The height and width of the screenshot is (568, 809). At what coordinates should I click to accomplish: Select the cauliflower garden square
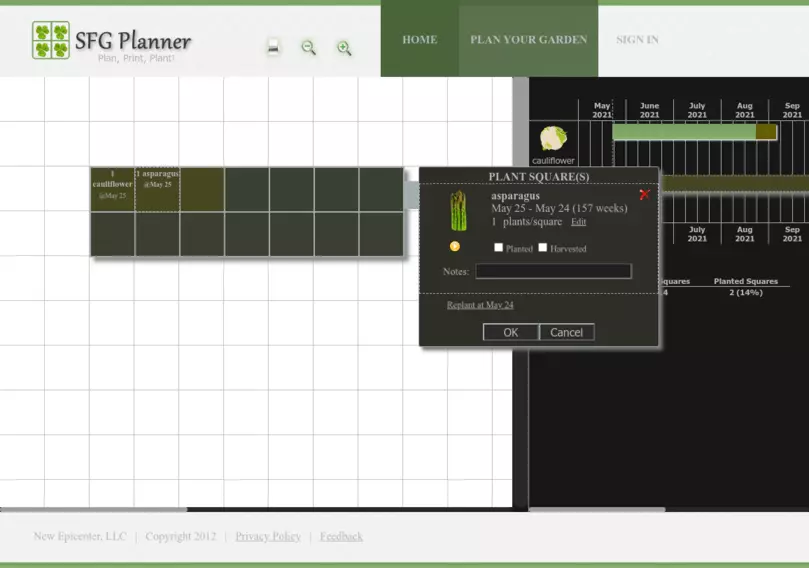[112, 188]
